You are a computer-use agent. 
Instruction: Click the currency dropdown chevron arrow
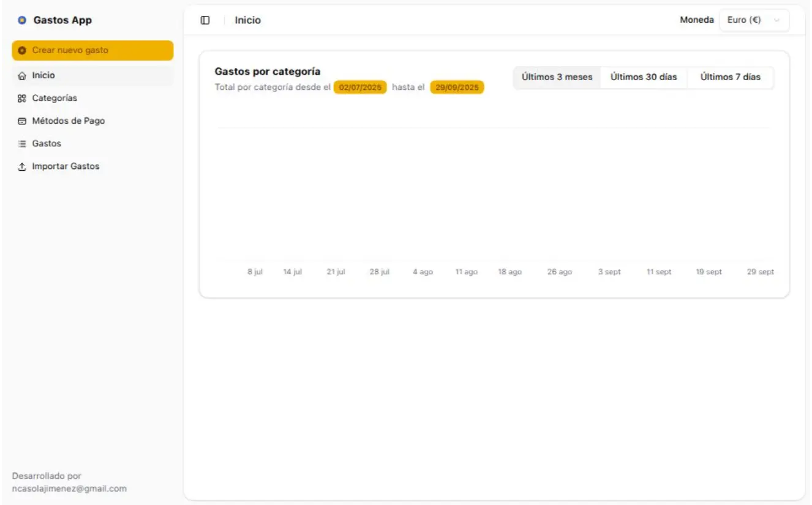(x=776, y=20)
